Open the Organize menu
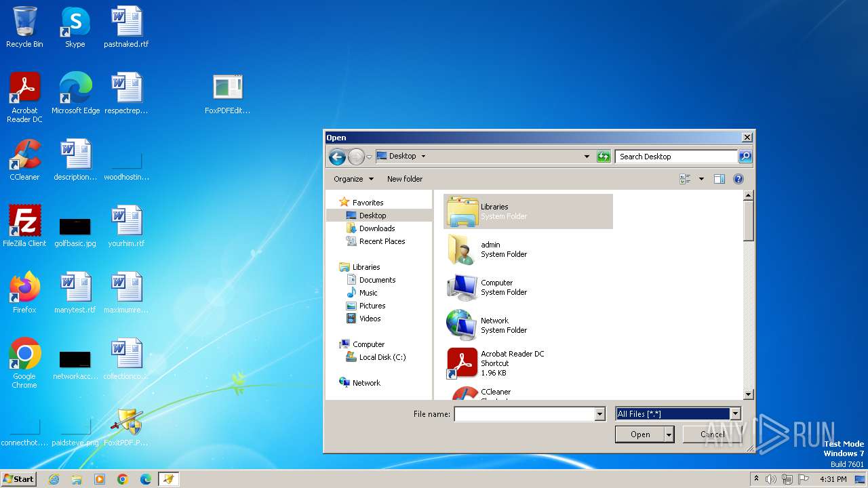 353,179
